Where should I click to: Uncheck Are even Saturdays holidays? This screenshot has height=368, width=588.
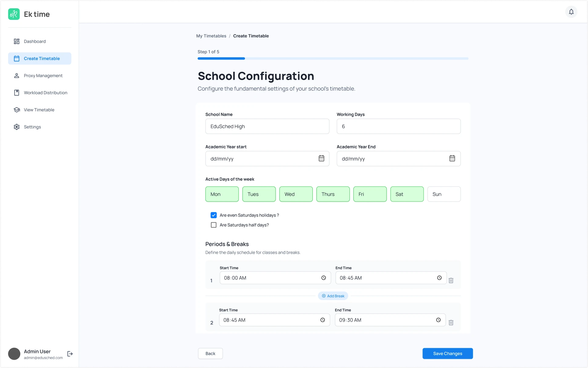click(x=214, y=215)
